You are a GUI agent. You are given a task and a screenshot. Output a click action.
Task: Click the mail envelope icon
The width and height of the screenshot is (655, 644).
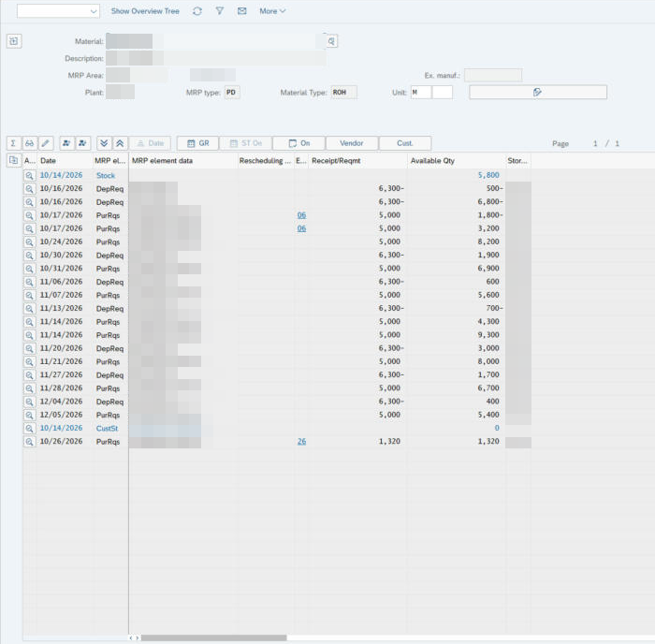point(241,11)
